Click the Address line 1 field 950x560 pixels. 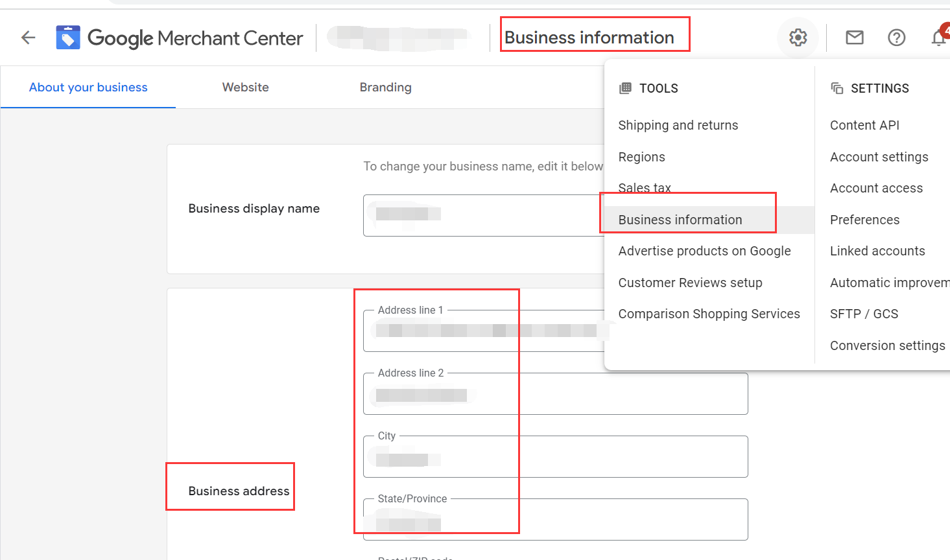tap(454, 331)
